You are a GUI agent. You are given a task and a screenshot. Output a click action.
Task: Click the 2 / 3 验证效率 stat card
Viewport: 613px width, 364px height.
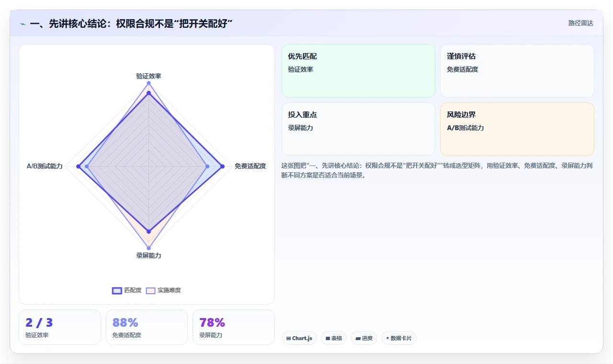[x=60, y=327]
